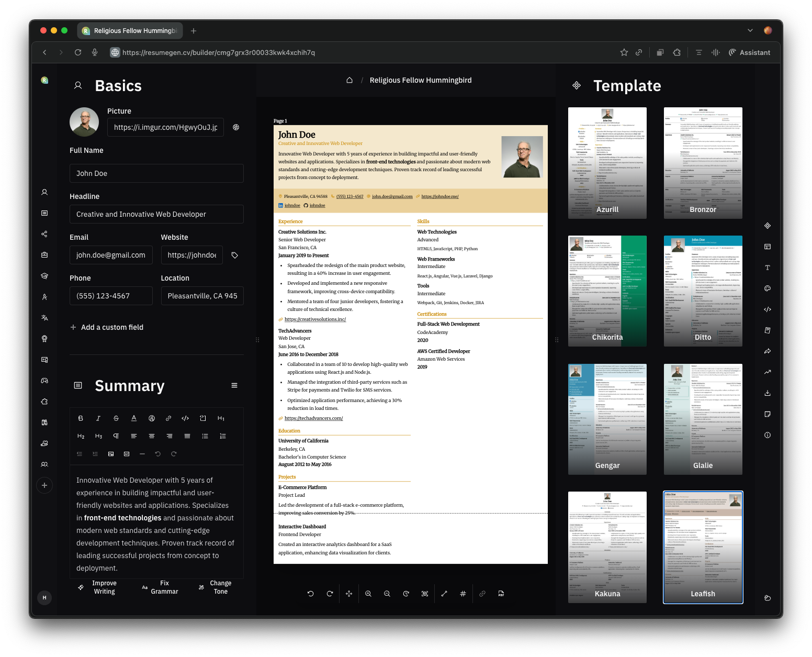
Task: Open the Summary section options menu
Action: pos(234,386)
